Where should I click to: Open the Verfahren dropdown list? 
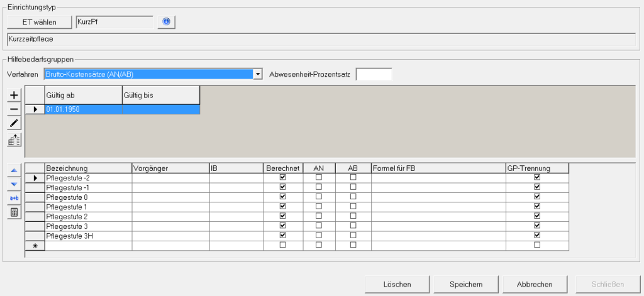pos(257,74)
